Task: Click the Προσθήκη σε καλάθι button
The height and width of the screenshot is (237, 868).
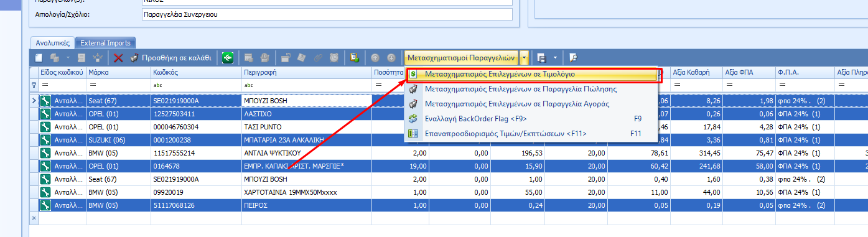Action: (170, 58)
